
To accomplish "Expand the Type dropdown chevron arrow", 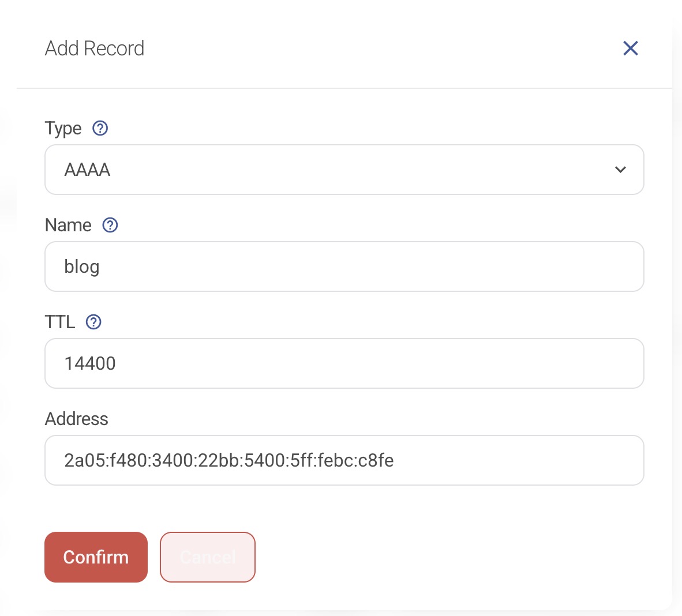I will coord(620,170).
